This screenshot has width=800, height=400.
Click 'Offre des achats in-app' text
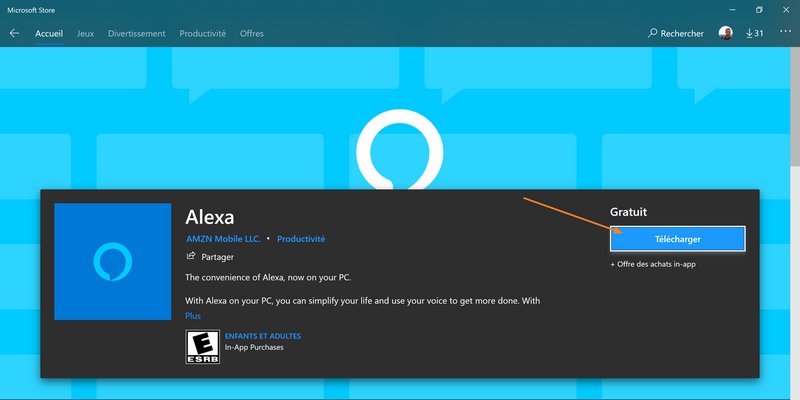click(653, 264)
